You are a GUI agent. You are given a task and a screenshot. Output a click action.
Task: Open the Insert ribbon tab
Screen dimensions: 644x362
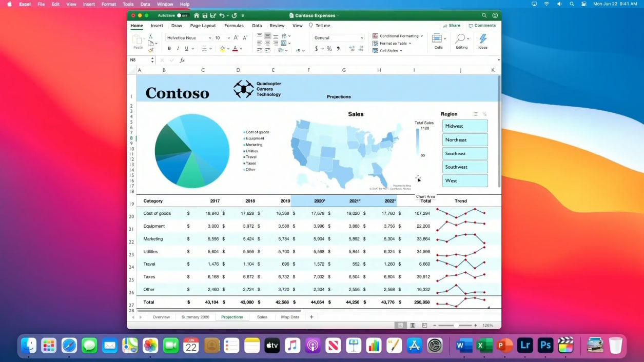coord(157,26)
